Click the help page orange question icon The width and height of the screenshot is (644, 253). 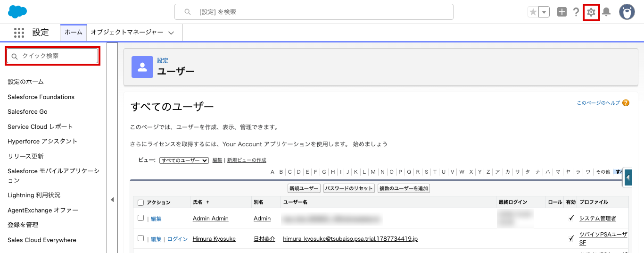tap(626, 102)
